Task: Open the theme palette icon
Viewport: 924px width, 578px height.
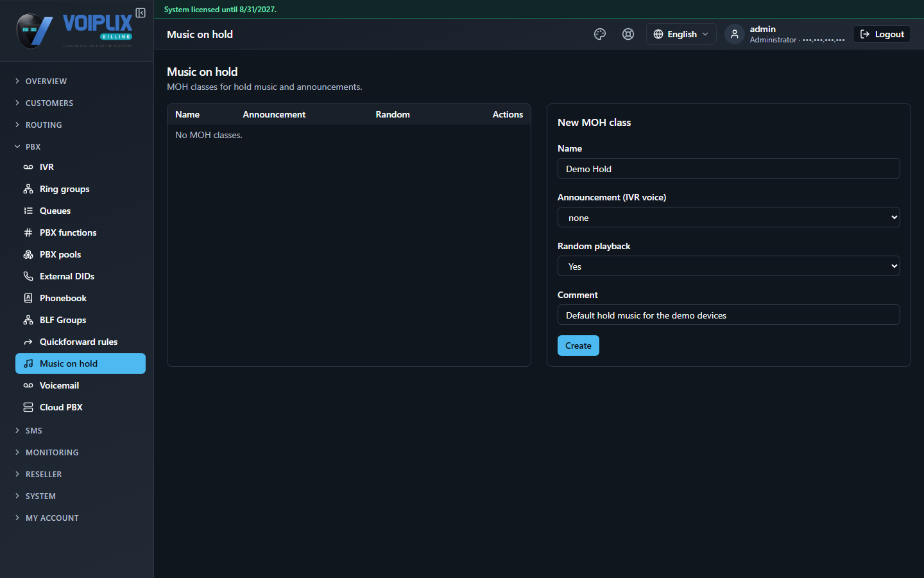Action: click(600, 34)
